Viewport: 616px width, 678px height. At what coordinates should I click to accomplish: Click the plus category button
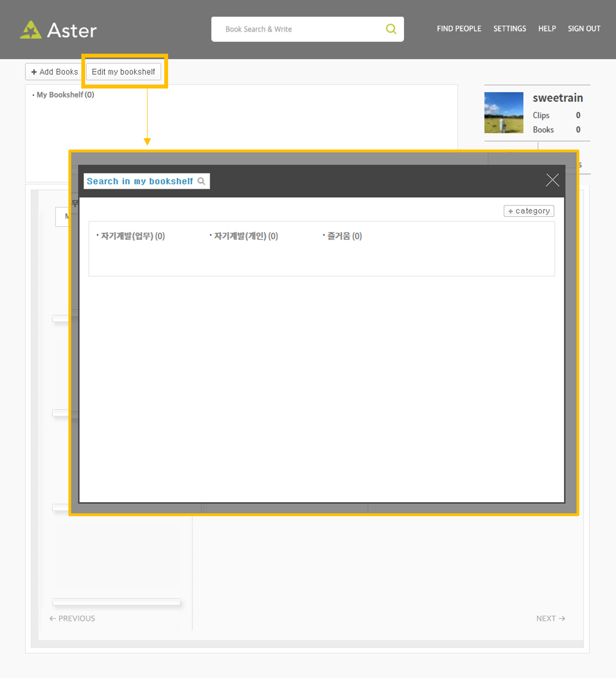coord(529,211)
